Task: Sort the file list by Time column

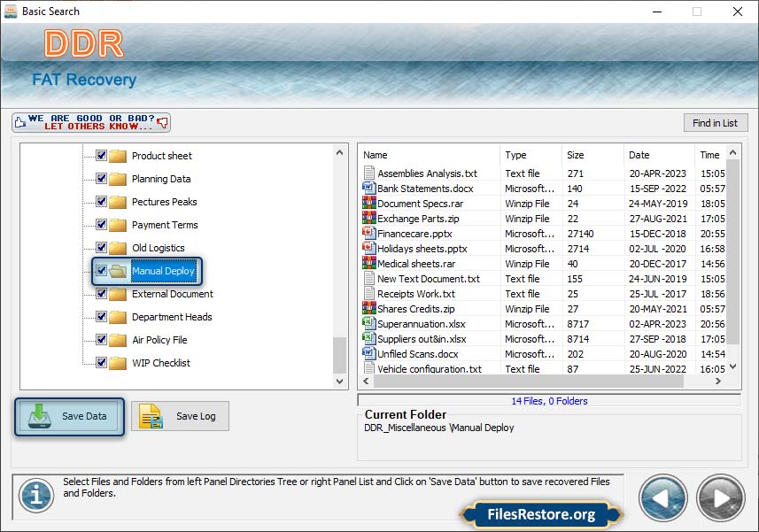Action: [709, 155]
